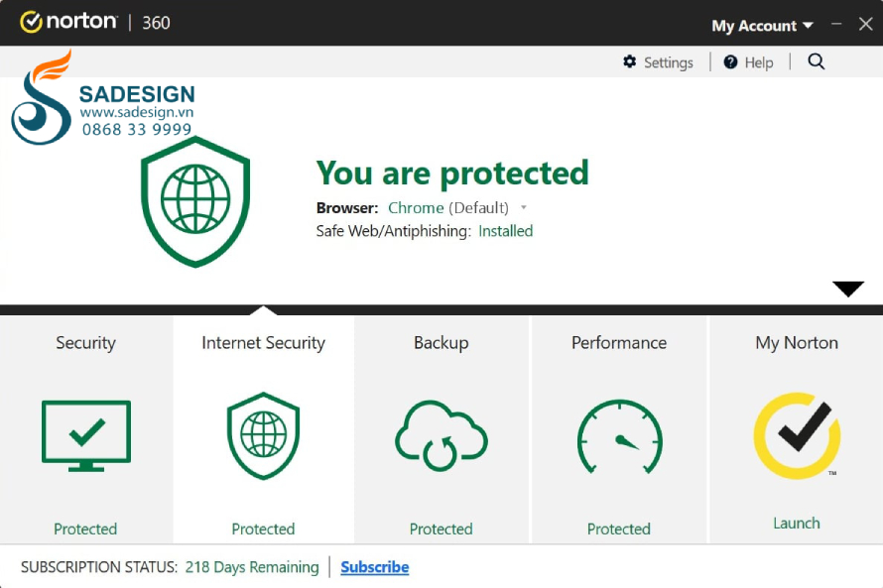Click the 218 Days Remaining text
Screen dimensions: 883x588
pos(252,567)
